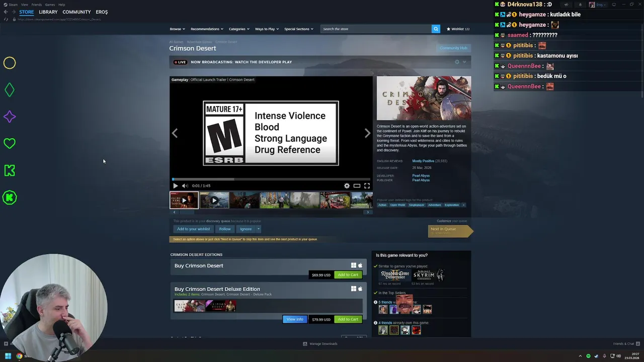
Task: Open the Community Hub
Action: tap(453, 48)
